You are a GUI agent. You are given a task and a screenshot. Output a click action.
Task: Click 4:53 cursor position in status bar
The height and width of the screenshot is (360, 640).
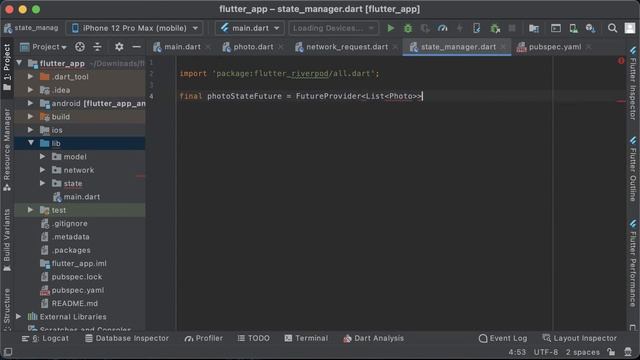coord(517,352)
